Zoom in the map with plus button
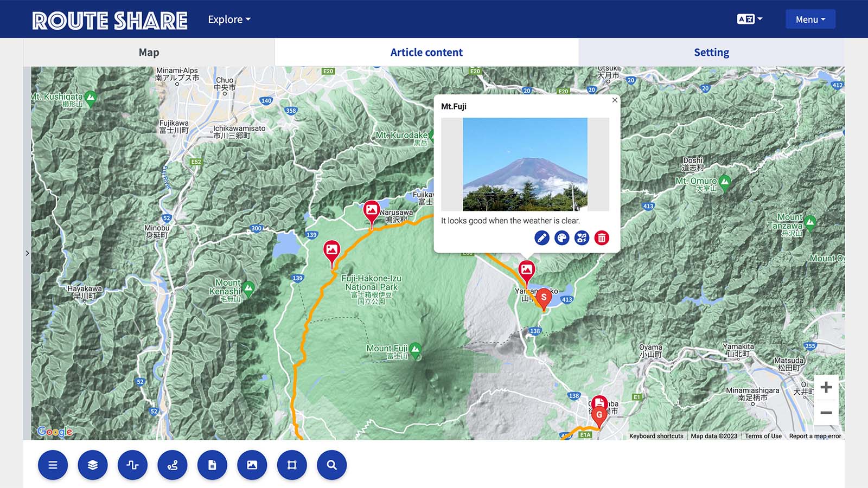Screen dimensions: 868x488 pyautogui.click(x=826, y=387)
